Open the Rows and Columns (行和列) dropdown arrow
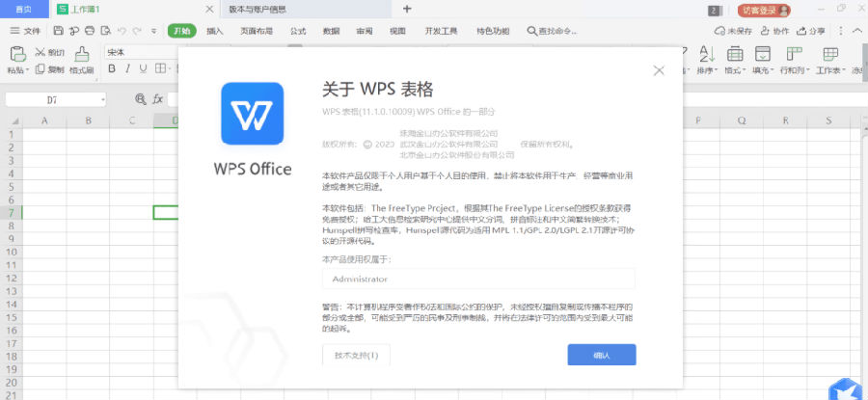The height and width of the screenshot is (400, 868). pos(808,70)
